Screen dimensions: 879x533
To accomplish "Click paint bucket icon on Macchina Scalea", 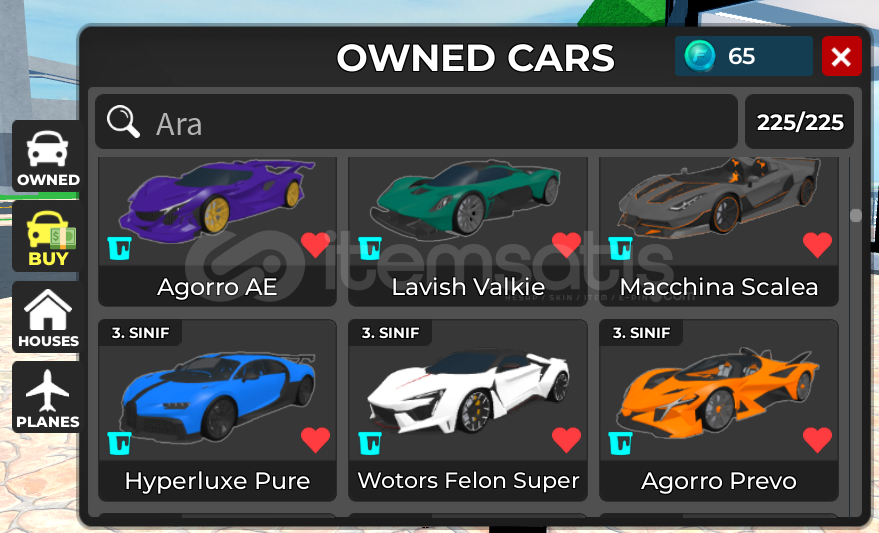I will (621, 248).
